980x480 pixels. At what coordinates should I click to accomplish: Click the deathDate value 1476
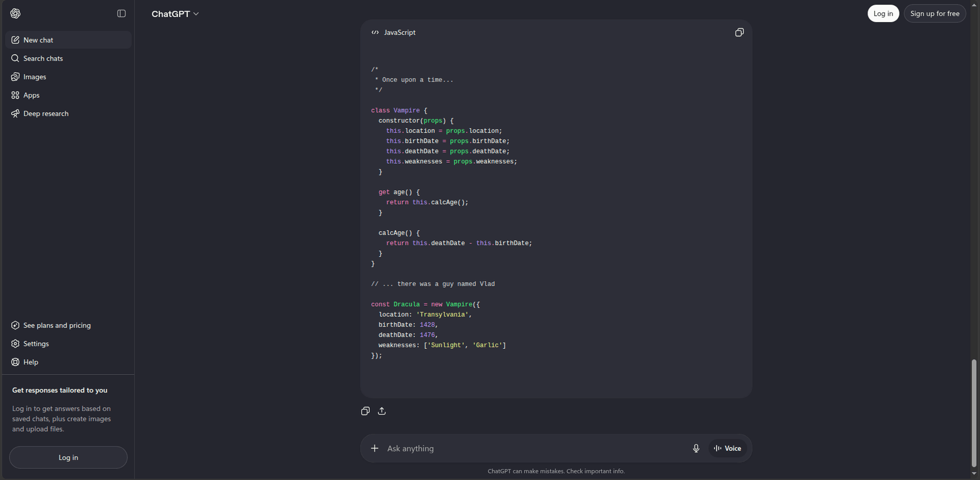coord(427,335)
